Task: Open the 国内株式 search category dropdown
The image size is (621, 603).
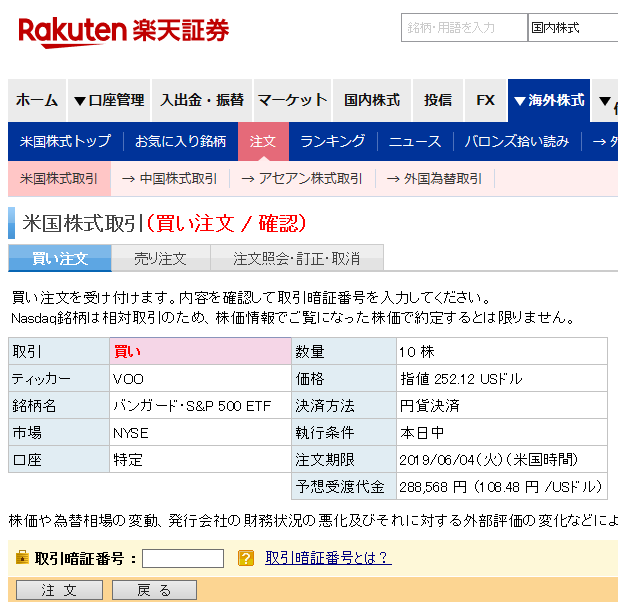Action: [573, 27]
